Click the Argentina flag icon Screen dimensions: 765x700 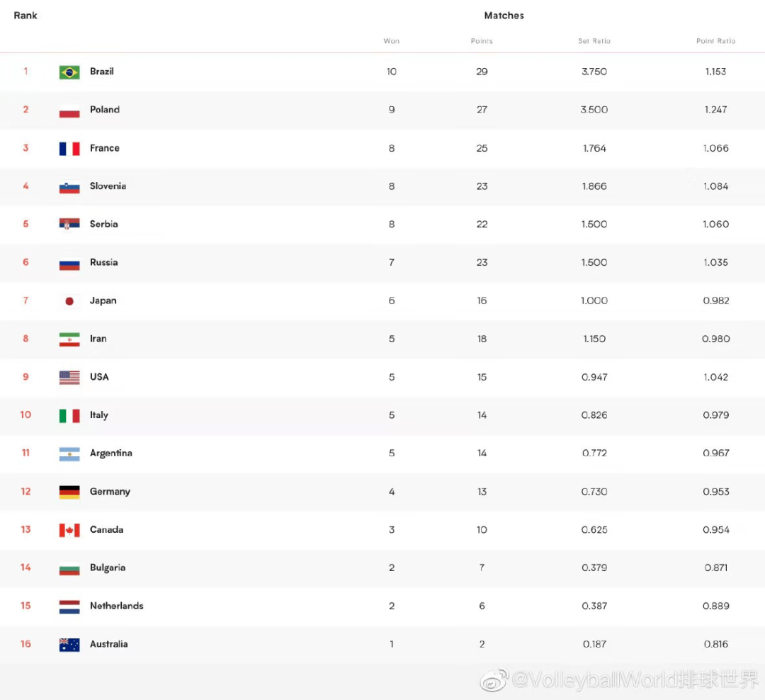click(69, 454)
